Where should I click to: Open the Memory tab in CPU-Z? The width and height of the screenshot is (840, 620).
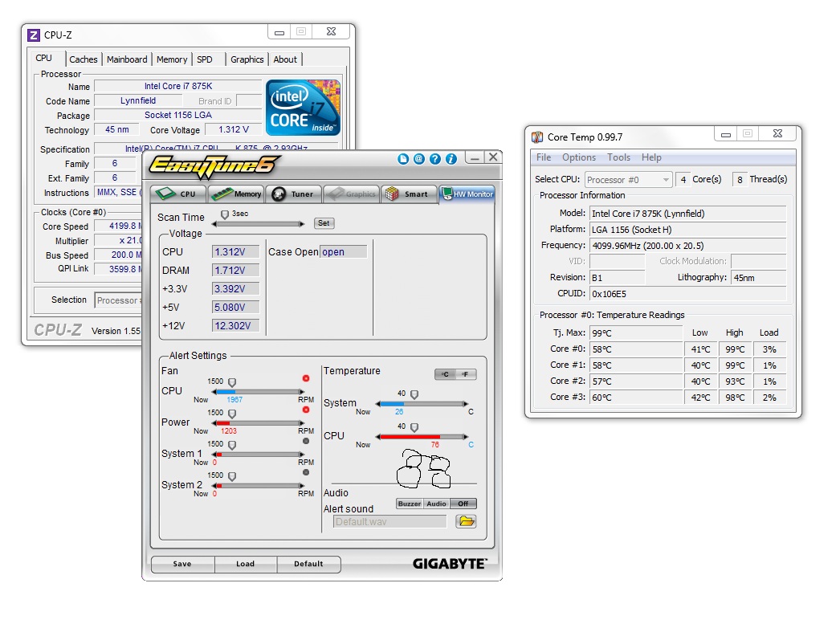(172, 59)
